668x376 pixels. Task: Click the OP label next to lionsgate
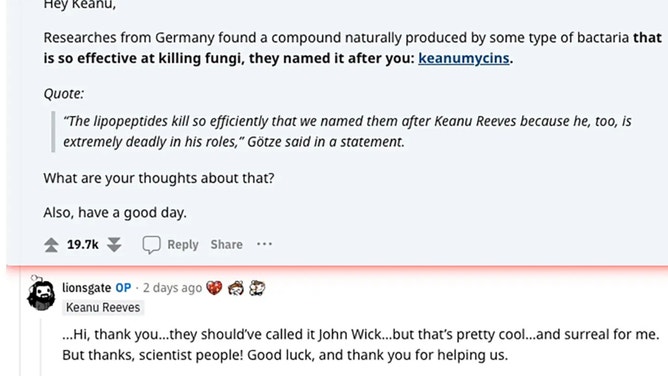(x=123, y=288)
